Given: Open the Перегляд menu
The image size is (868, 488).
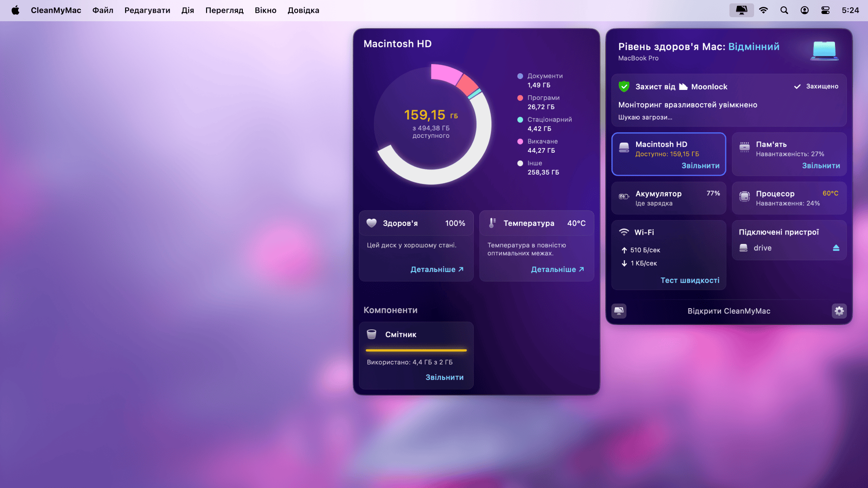Looking at the screenshot, I should point(224,10).
